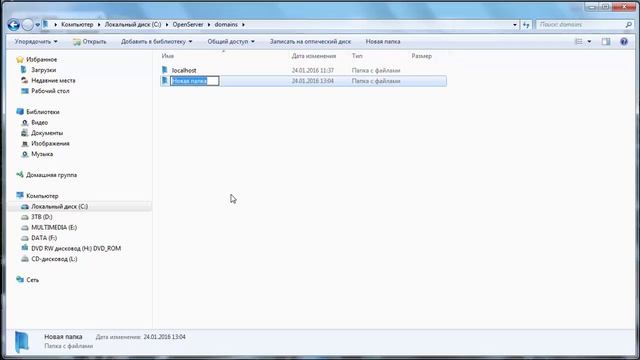640x360 pixels.
Task: Click the Новая папка row folder icon
Action: pos(165,81)
